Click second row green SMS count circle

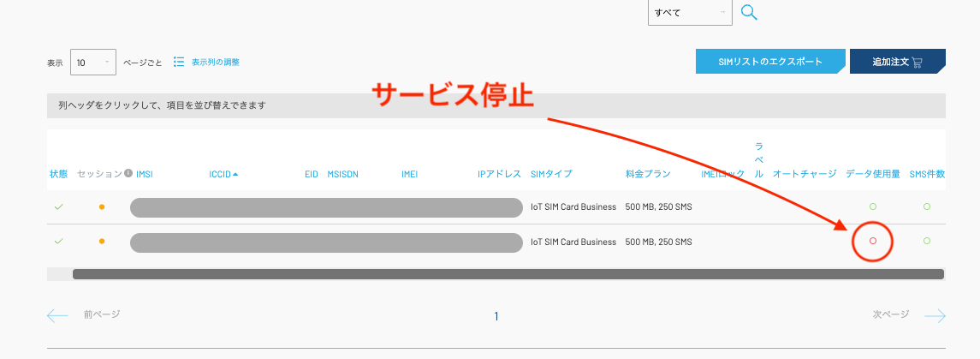tap(927, 241)
